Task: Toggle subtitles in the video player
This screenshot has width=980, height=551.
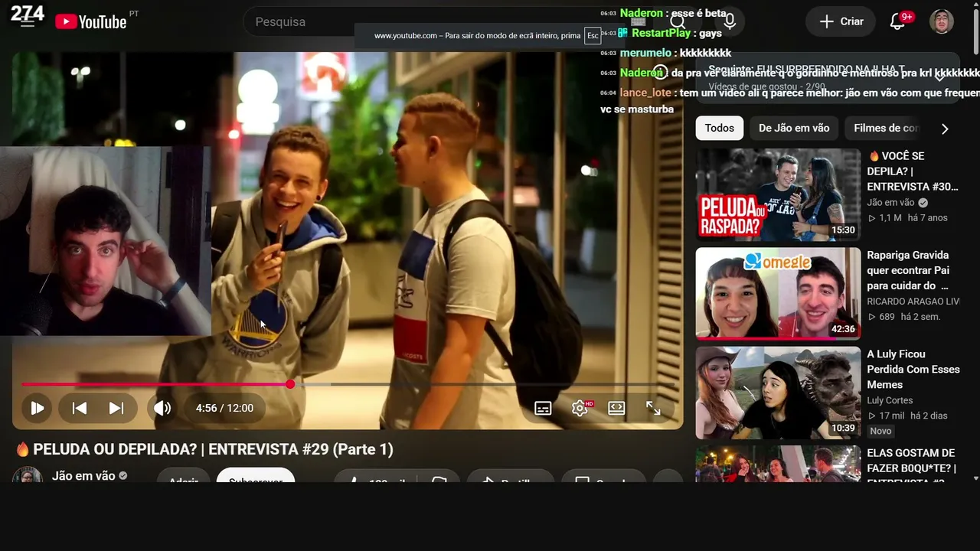Action: [543, 408]
